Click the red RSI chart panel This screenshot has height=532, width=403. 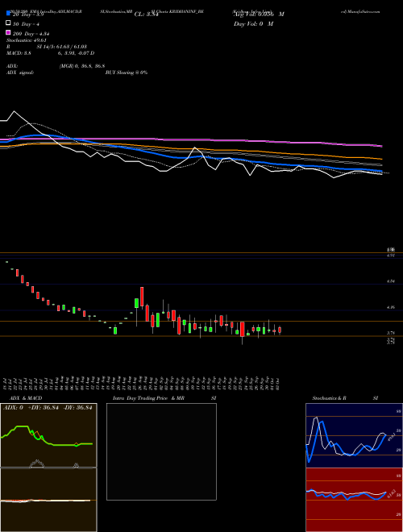(x=354, y=500)
